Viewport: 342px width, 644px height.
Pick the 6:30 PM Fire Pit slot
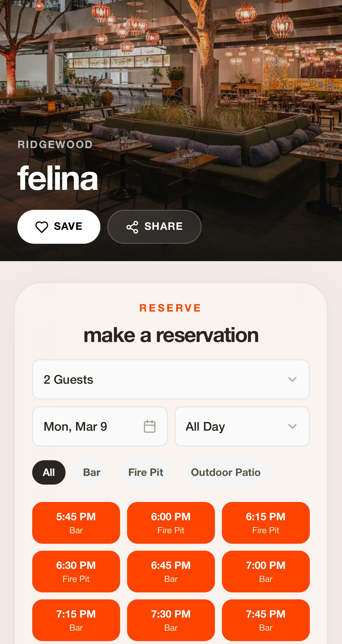tap(76, 572)
